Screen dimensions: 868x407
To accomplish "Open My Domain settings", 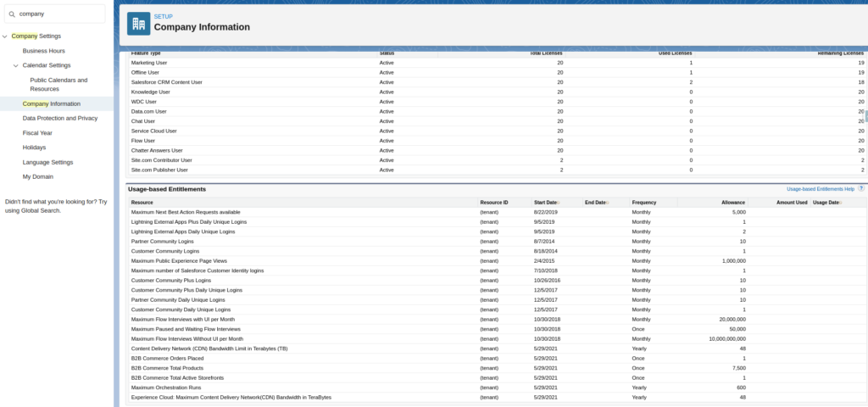I will tap(37, 176).
